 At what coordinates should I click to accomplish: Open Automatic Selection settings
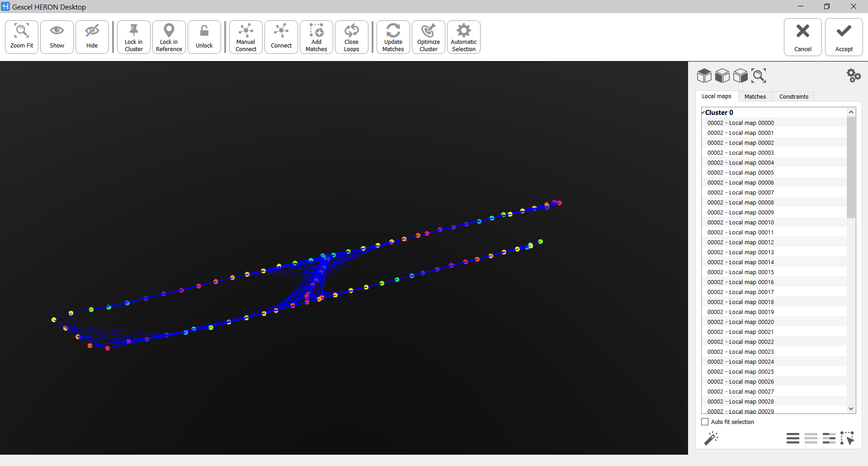click(x=463, y=37)
